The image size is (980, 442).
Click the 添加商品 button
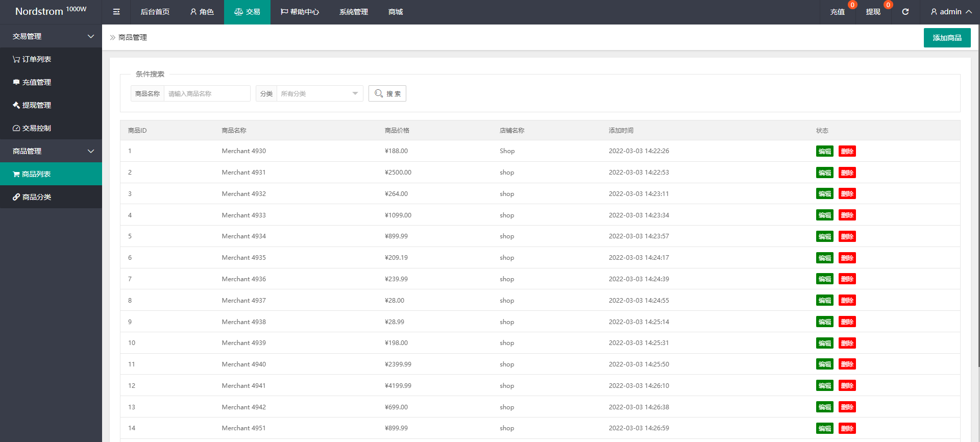(x=947, y=38)
